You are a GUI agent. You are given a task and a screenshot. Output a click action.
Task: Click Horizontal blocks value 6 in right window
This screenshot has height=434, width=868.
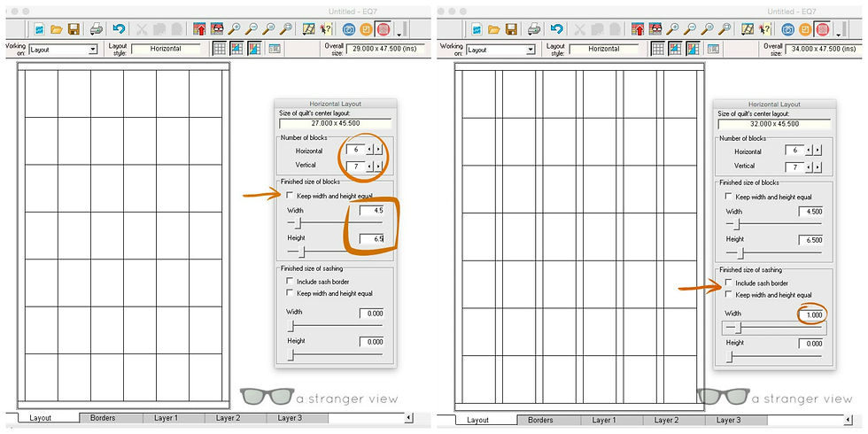pyautogui.click(x=794, y=151)
